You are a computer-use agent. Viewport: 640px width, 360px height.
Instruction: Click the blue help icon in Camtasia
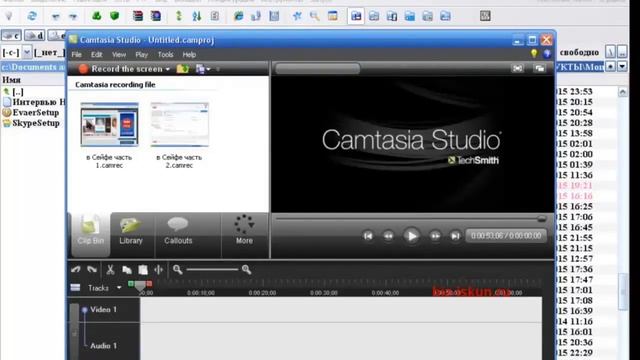click(x=547, y=53)
